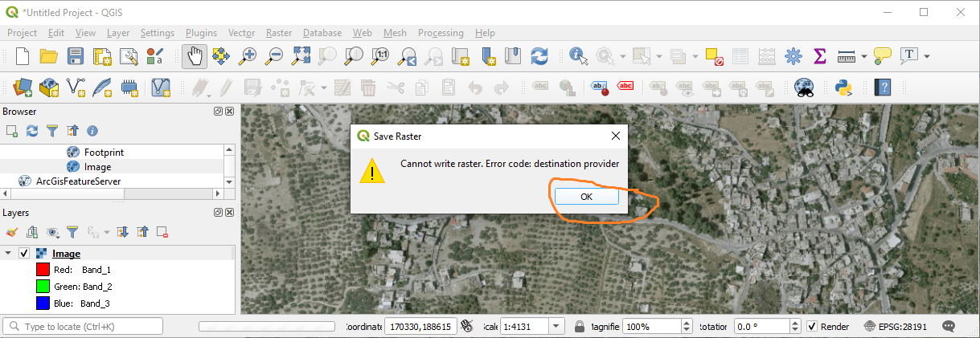Open the Style Manager
Screen dimensions: 980x338
[x=155, y=56]
